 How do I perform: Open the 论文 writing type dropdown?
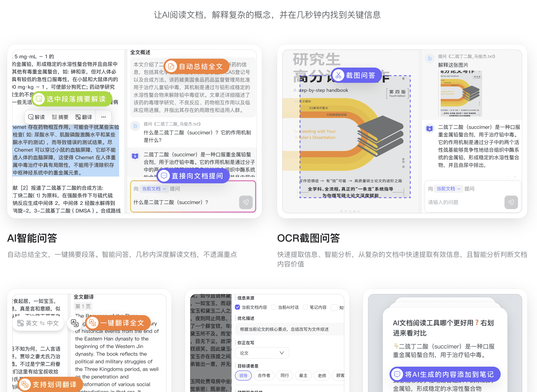(x=262, y=353)
